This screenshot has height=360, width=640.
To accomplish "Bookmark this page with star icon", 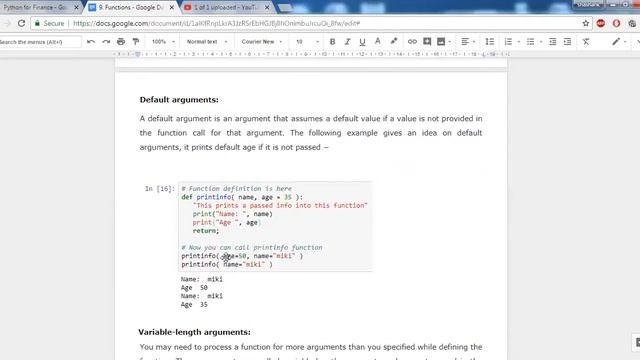I will [x=586, y=23].
